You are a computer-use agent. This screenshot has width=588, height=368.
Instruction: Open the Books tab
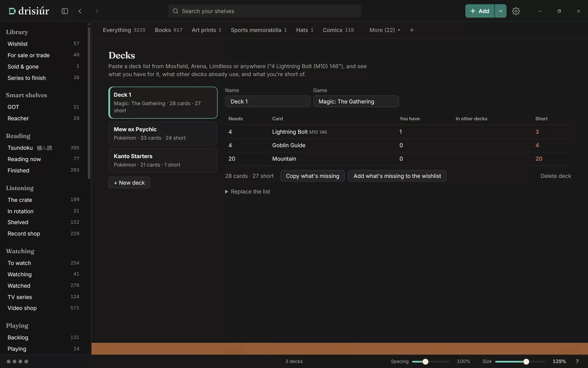[x=168, y=30]
